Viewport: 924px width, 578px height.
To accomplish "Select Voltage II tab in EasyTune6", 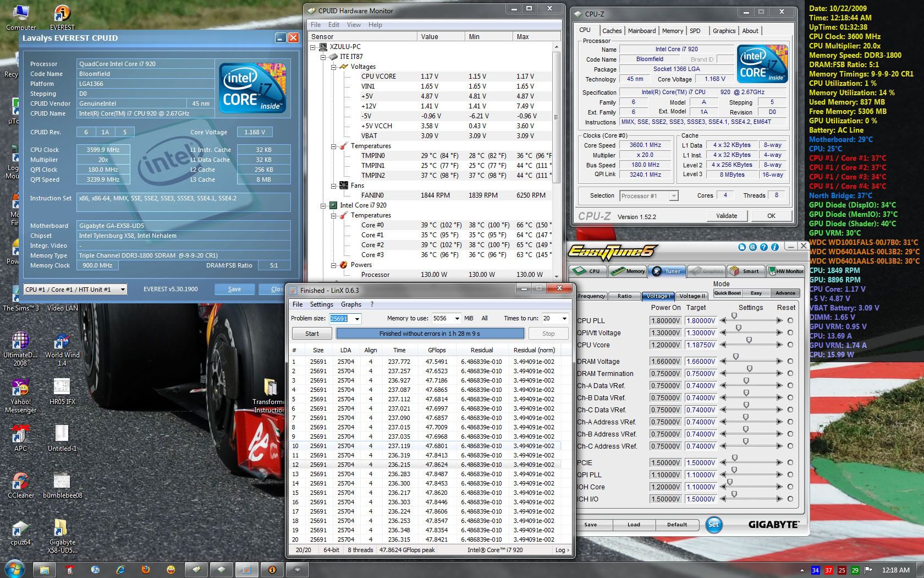I will tap(691, 296).
